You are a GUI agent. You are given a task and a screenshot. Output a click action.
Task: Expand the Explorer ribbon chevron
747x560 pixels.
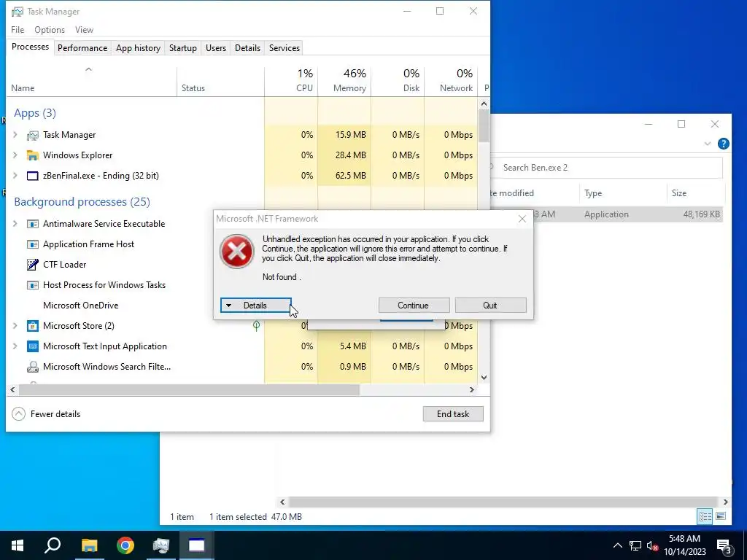pyautogui.click(x=708, y=144)
